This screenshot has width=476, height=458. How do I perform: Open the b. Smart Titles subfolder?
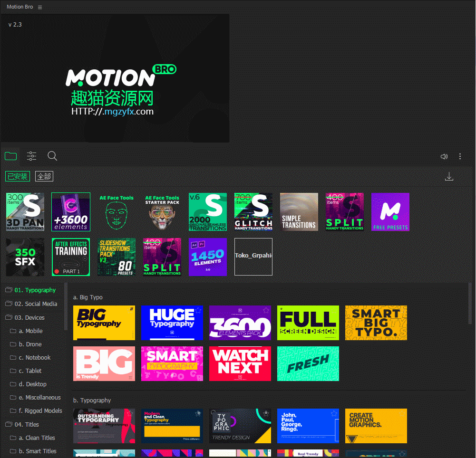(x=33, y=451)
